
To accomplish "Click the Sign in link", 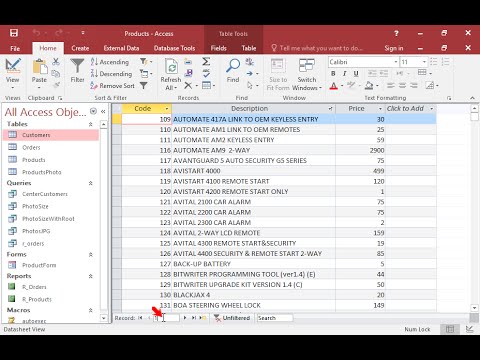I will (x=394, y=48).
